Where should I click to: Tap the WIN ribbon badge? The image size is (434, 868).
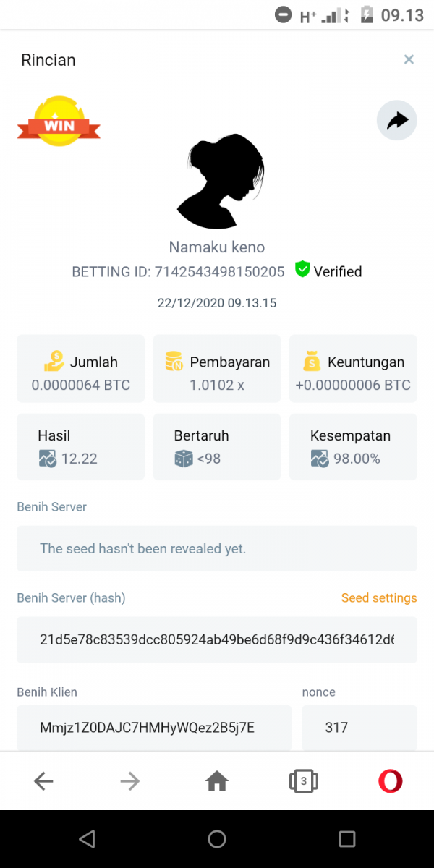point(59,124)
